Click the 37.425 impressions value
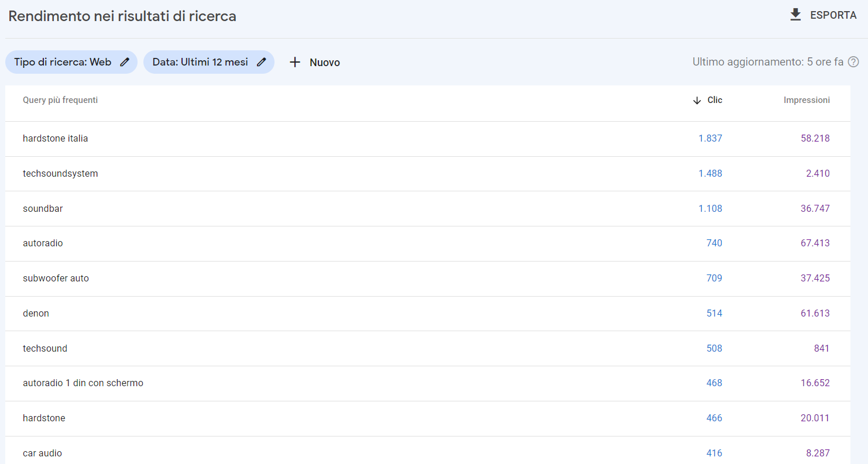This screenshot has width=868, height=464. [815, 278]
